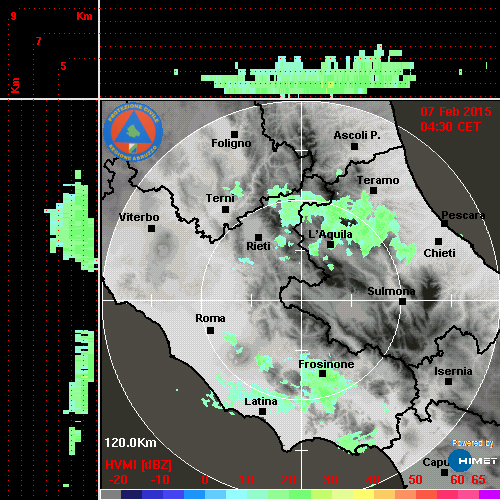Screen dimensions: 500x500
Task: Click the 9 km height axis label
Action: 13,16
